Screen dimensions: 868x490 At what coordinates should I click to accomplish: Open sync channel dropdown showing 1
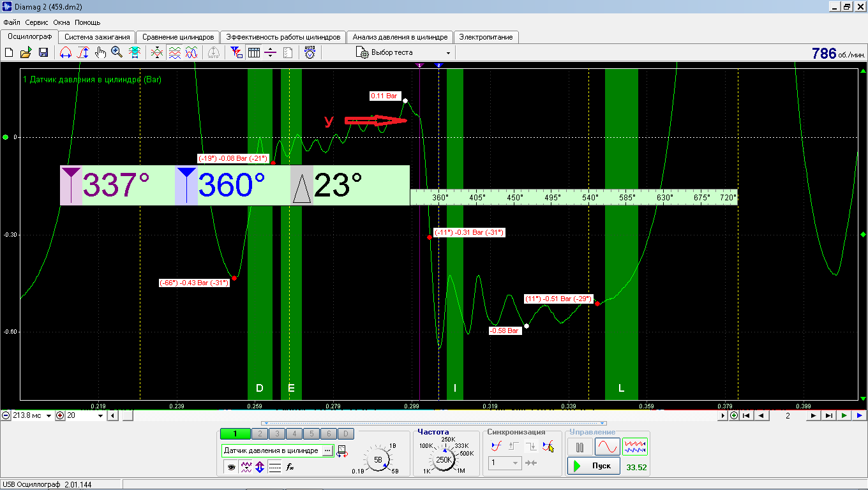click(505, 463)
